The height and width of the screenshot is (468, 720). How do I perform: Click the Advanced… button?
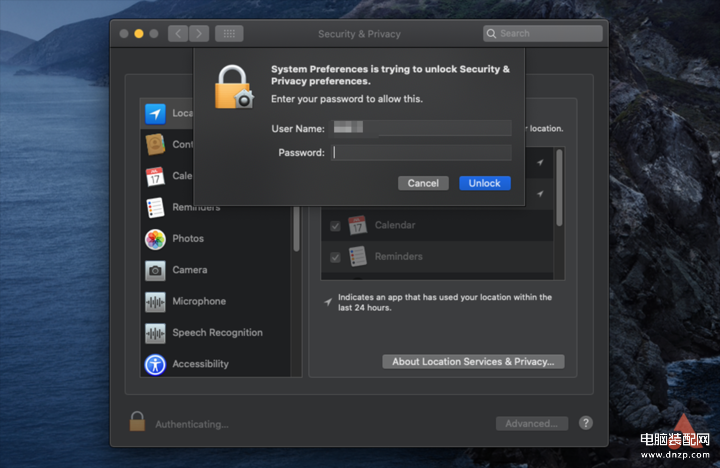532,423
